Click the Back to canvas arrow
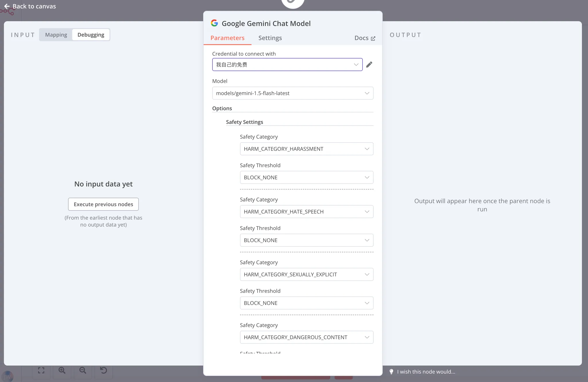This screenshot has height=382, width=588. coord(7,6)
